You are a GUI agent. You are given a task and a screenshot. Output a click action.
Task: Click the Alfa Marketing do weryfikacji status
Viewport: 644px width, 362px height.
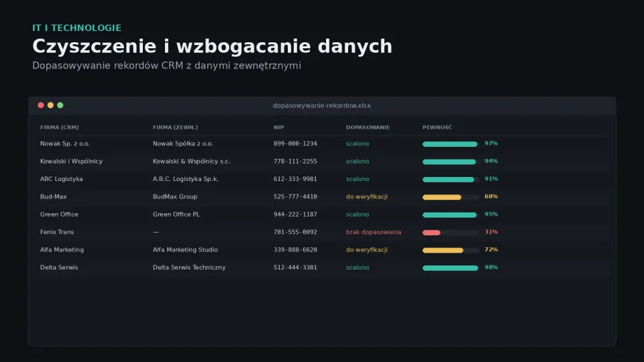point(367,249)
